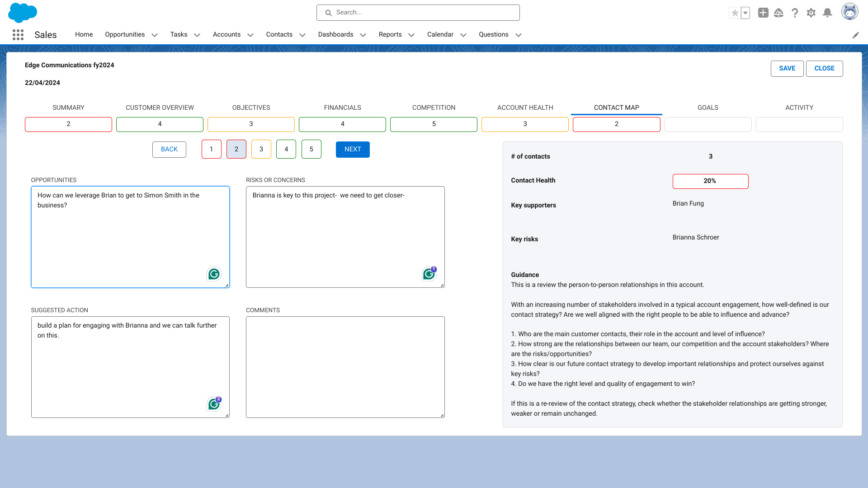Image resolution: width=868 pixels, height=488 pixels.
Task: Edit navigation with pencil icon
Action: tap(855, 35)
